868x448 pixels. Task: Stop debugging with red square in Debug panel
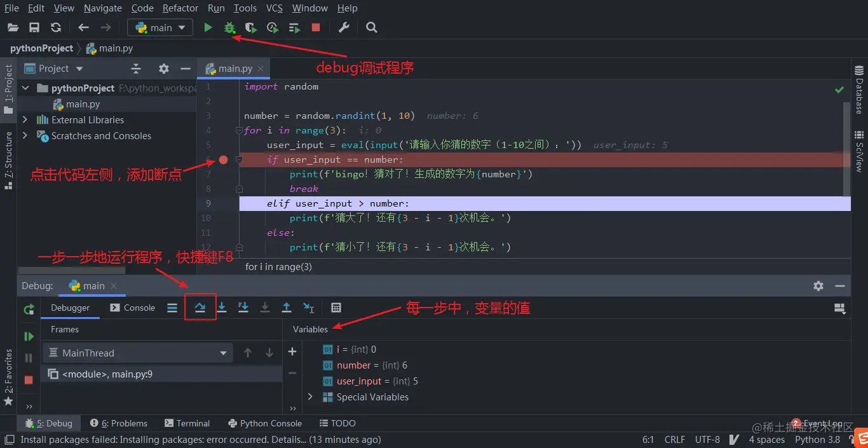click(29, 379)
